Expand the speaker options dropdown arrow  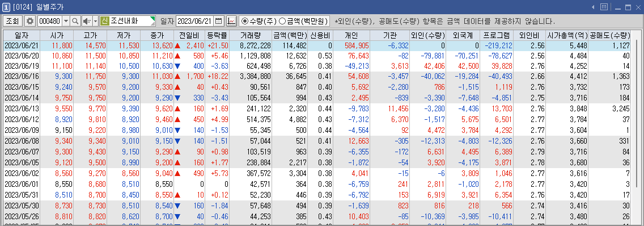pyautogui.click(x=96, y=21)
